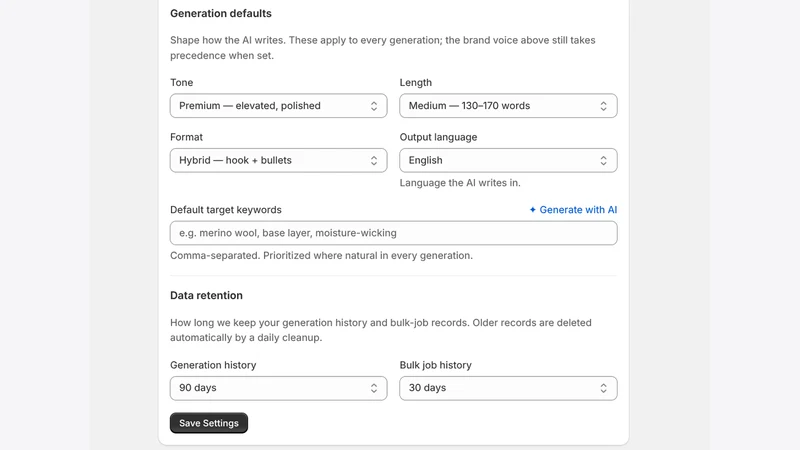Open the Format dropdown
800x450 pixels.
coord(279,160)
